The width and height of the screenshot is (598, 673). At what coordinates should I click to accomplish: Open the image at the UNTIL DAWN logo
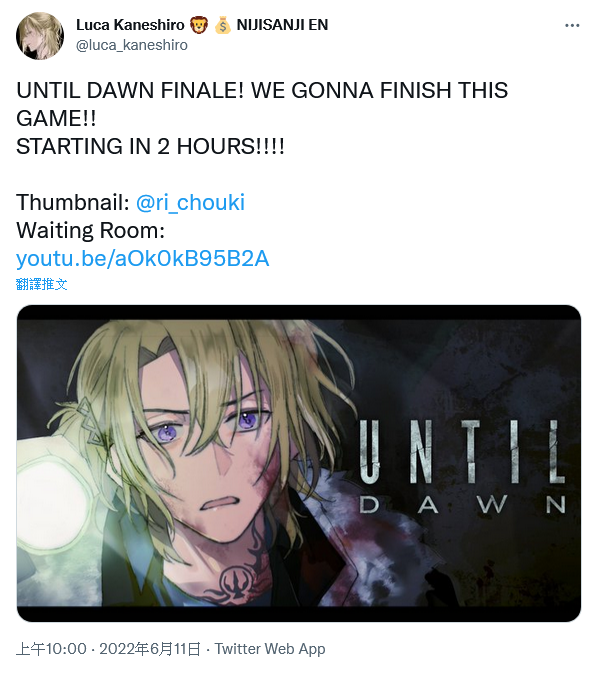pyautogui.click(x=461, y=467)
